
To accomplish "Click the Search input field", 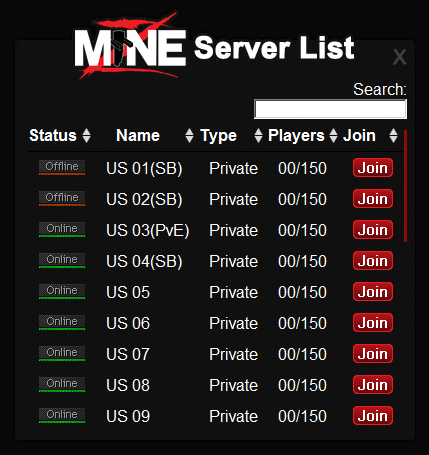I will tap(330, 109).
